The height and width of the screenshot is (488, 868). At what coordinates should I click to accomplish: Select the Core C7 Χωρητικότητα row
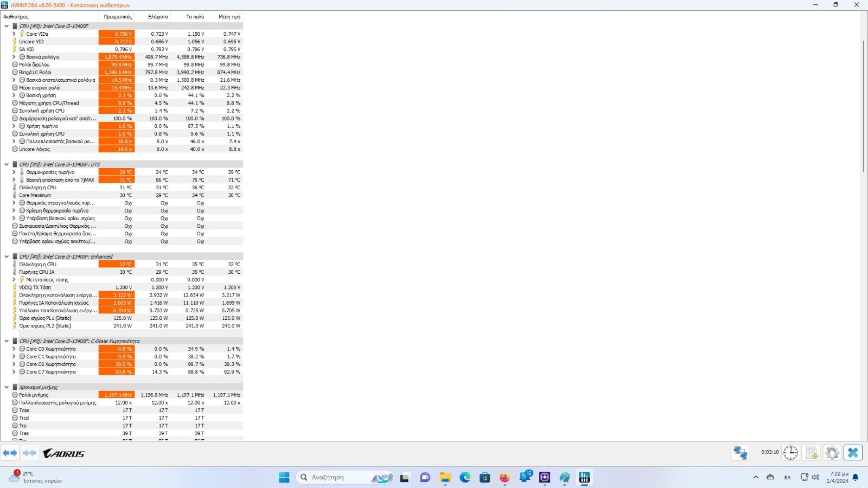tap(122, 372)
